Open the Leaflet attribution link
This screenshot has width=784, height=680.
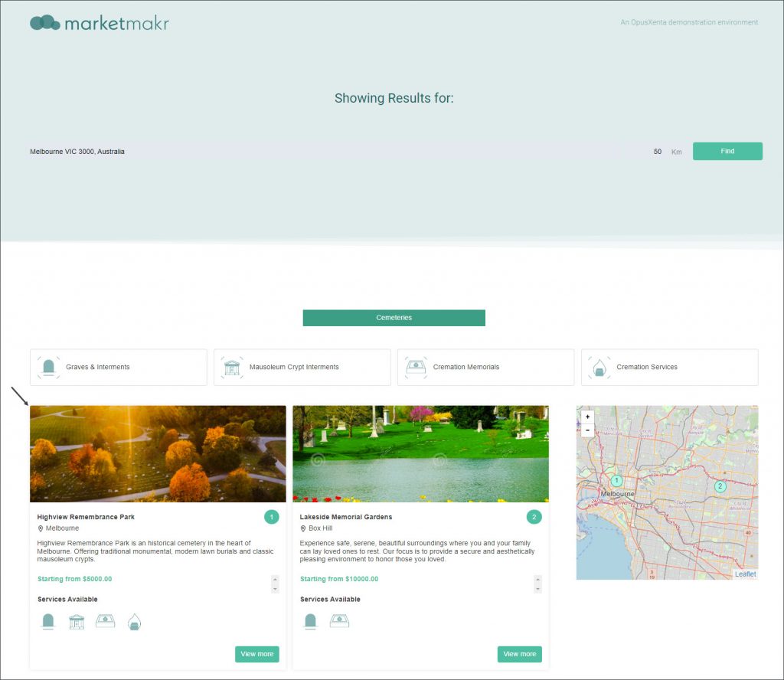[745, 574]
